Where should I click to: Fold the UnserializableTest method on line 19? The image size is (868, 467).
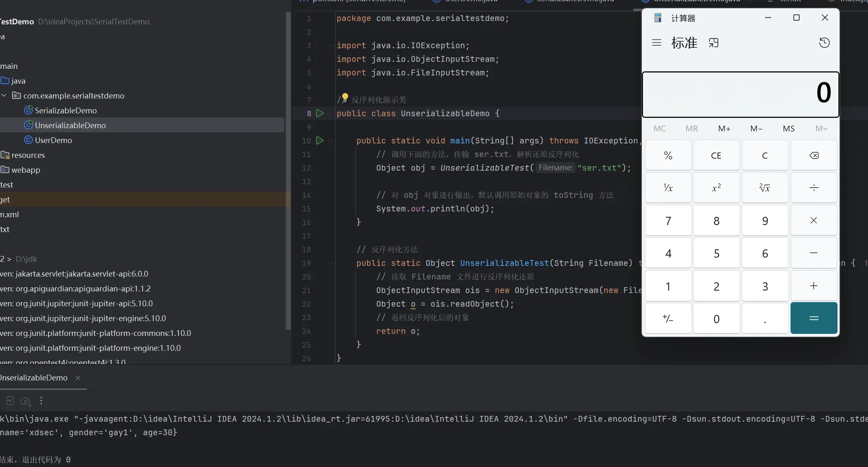pos(330,263)
